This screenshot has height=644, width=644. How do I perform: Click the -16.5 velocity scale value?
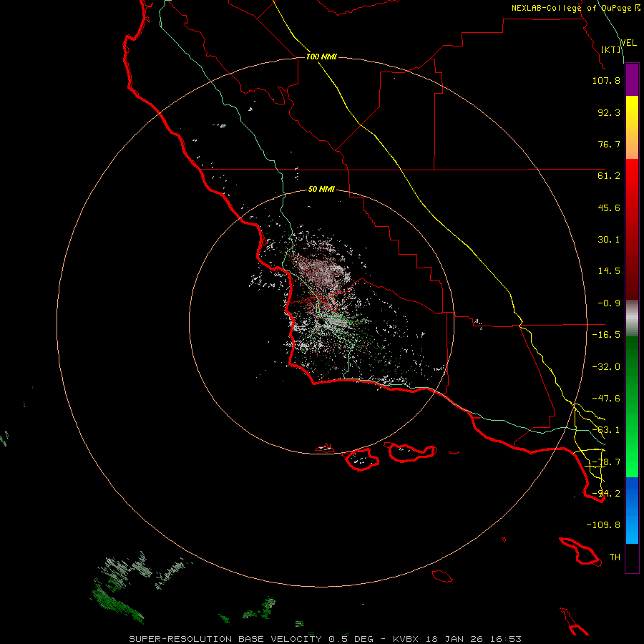pyautogui.click(x=606, y=335)
